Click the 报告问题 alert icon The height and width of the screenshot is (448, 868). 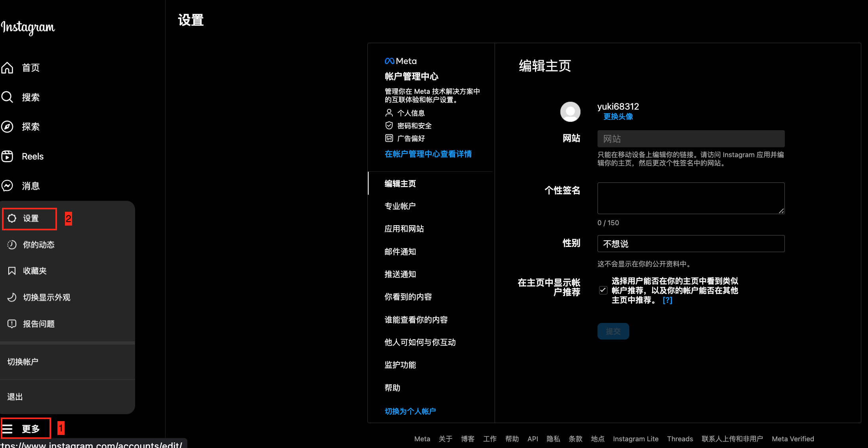click(12, 324)
